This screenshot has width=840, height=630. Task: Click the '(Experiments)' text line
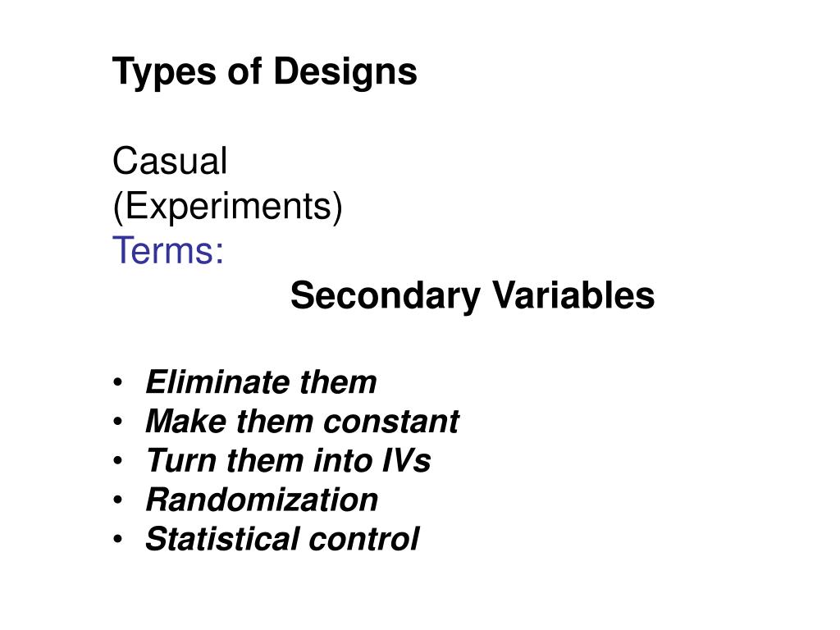(228, 207)
